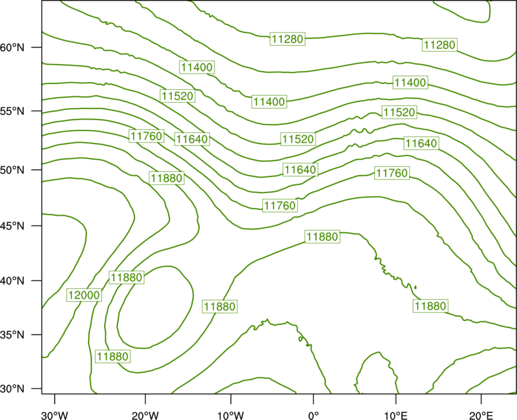Click the 11280 label nearest 20°E
The width and height of the screenshot is (517, 420).
coord(439,45)
